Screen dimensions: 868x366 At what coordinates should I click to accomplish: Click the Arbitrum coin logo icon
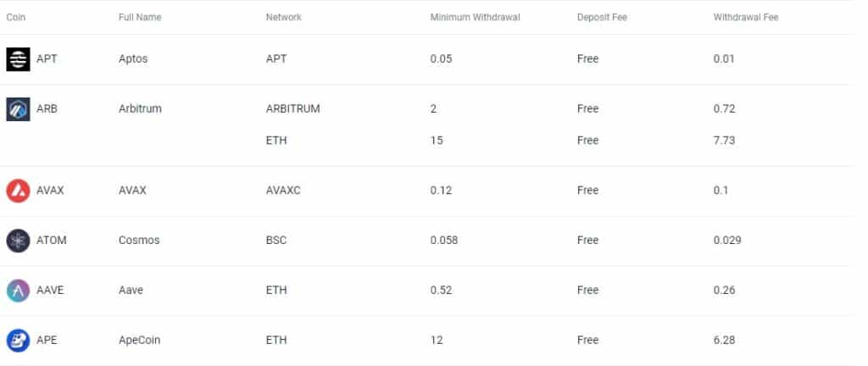click(18, 109)
